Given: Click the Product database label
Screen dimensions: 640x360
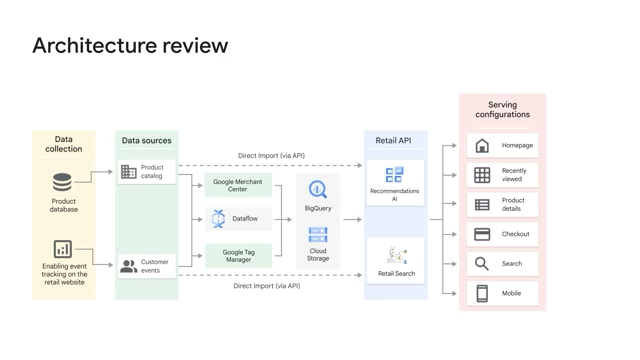Looking at the screenshot, I should 64,205.
